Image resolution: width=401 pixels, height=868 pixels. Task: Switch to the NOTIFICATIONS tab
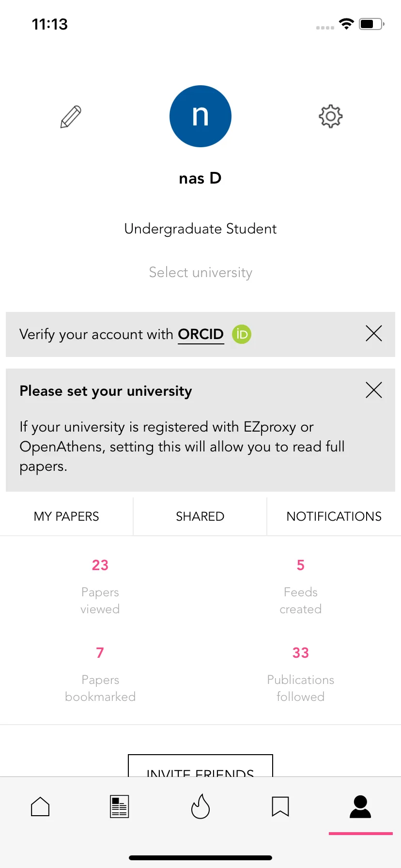[x=334, y=516]
